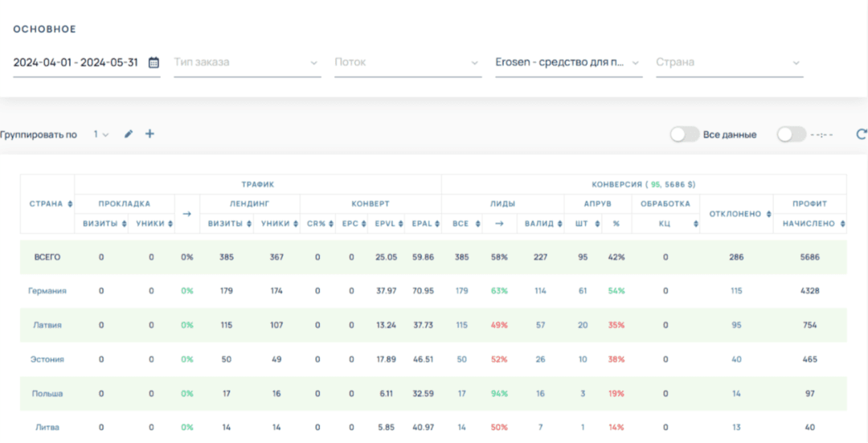Enable the Все данные toggle switch
Image resolution: width=868 pixels, height=443 pixels.
(684, 134)
